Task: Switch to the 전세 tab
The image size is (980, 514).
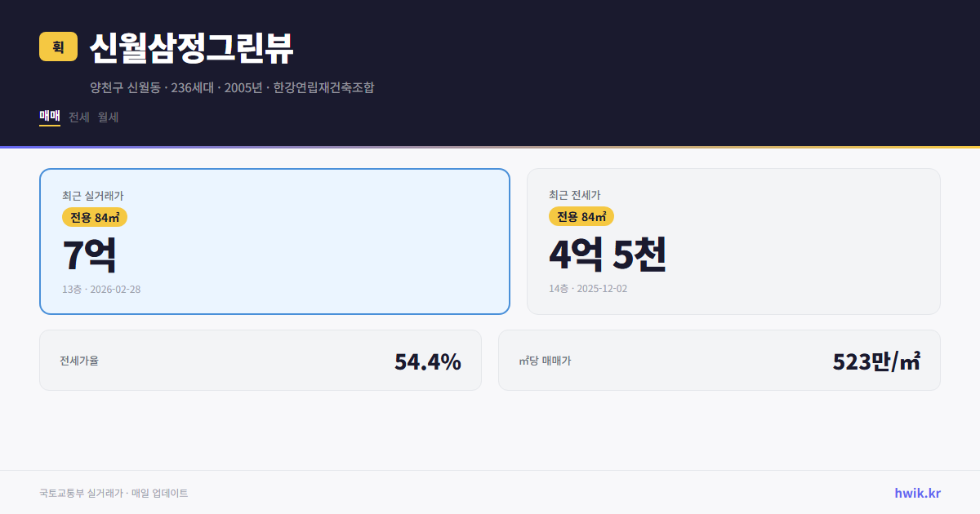Action: pos(77,117)
